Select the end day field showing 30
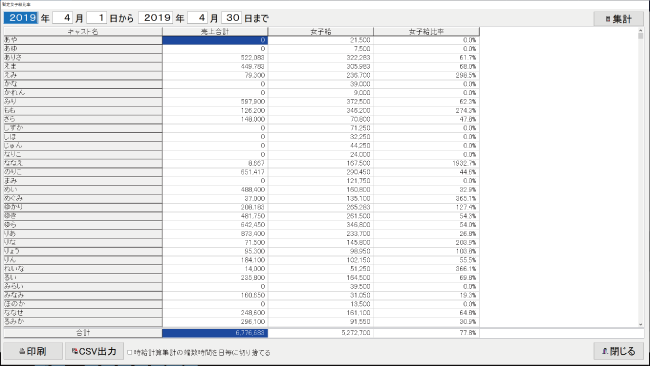 tap(232, 18)
